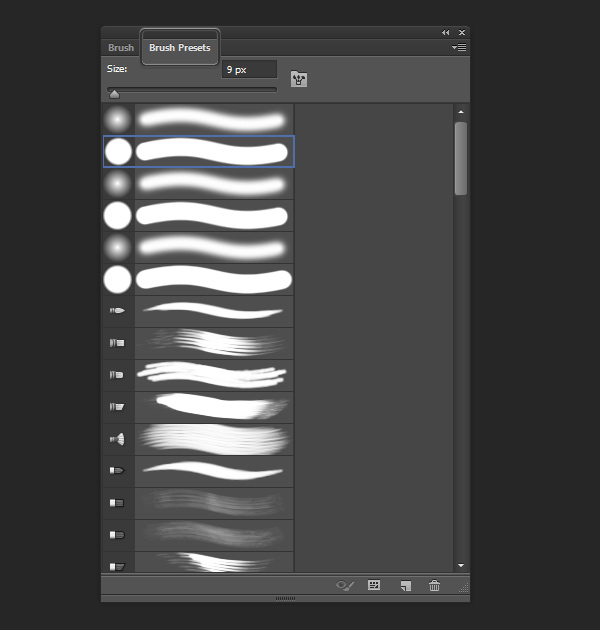
Task: Choose the Round Fan bristle brush preset
Action: pos(199,439)
